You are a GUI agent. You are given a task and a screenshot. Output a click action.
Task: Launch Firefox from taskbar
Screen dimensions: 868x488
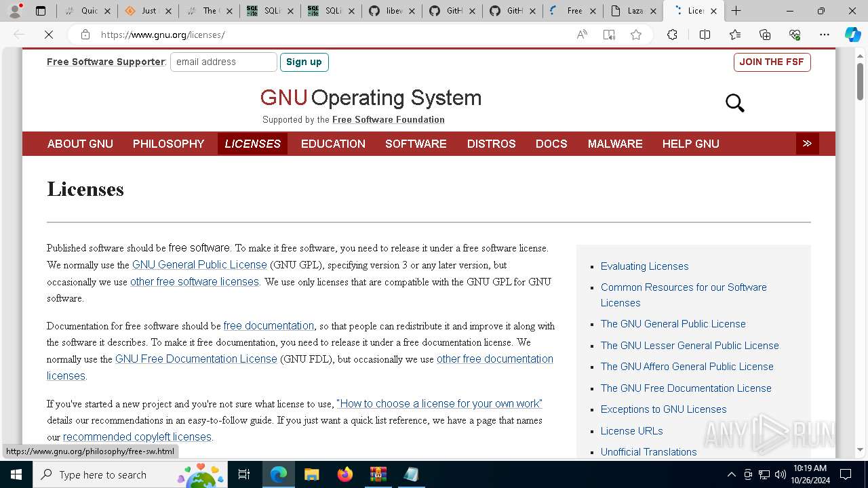click(x=344, y=474)
